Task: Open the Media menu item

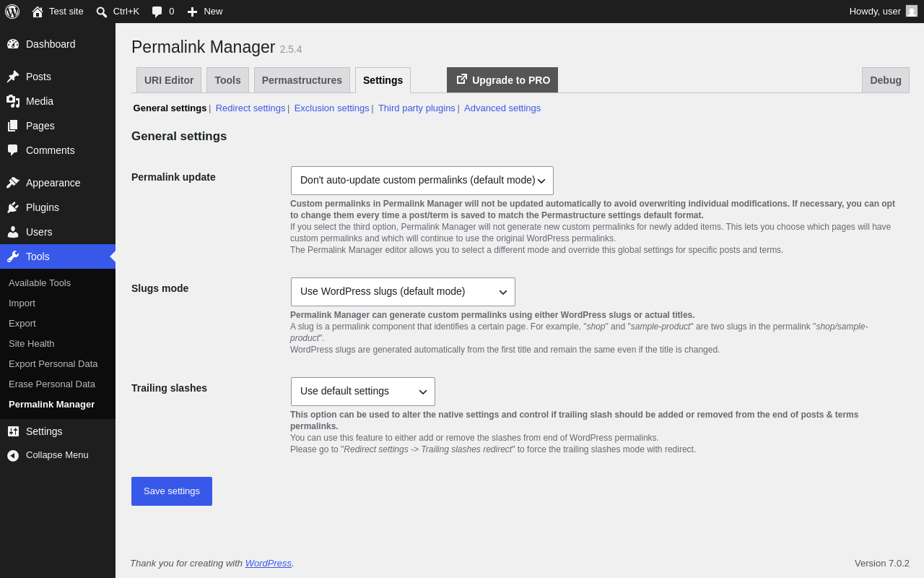Action: pos(58,101)
